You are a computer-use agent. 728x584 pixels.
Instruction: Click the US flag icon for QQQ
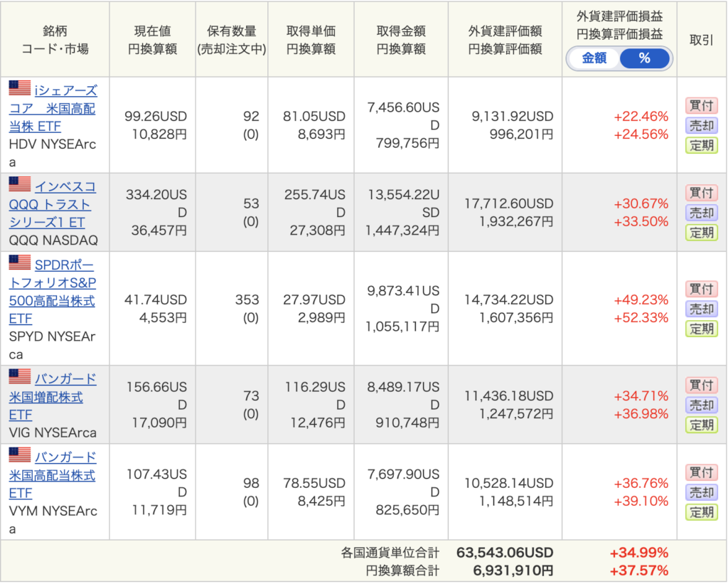click(19, 184)
